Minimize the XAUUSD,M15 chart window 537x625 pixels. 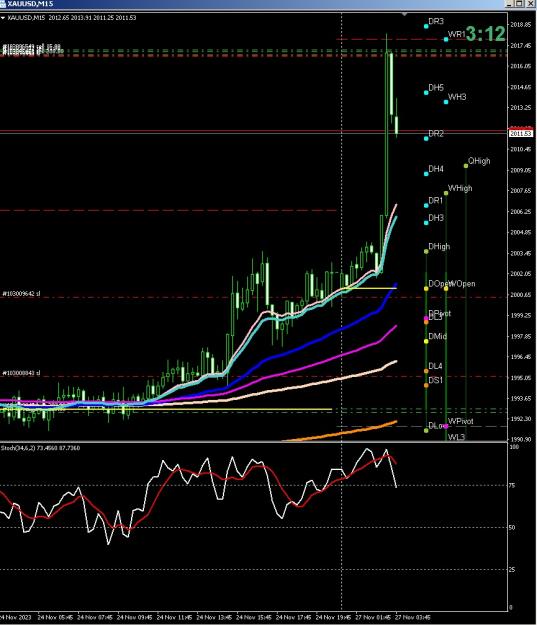(510, 4)
